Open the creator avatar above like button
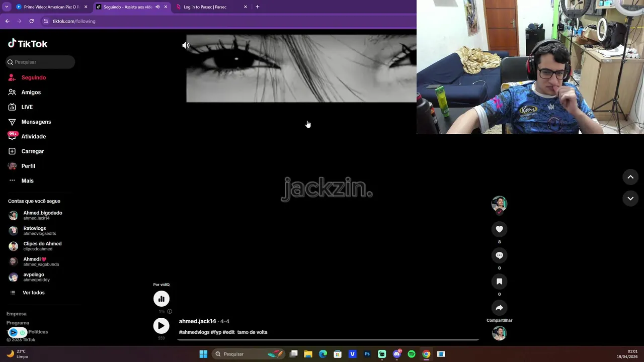This screenshot has width=644, height=362. point(499,204)
